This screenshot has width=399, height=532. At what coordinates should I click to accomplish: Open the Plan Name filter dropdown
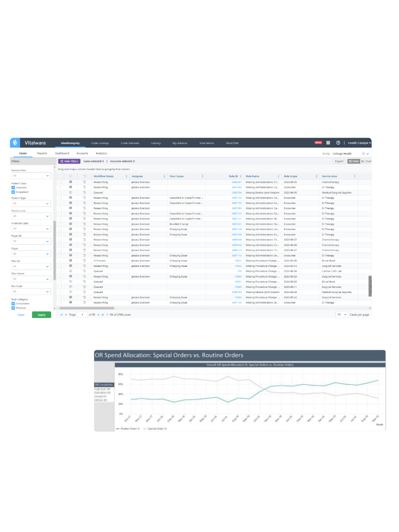coord(31,279)
